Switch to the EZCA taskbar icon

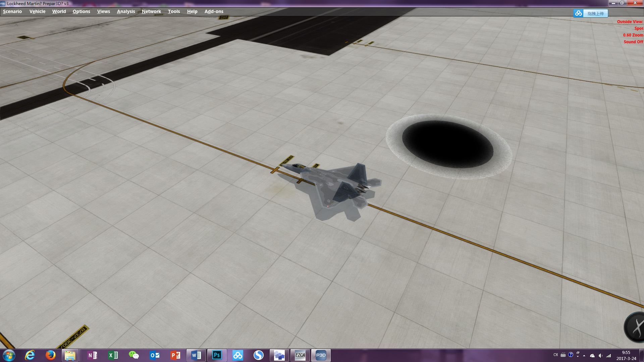(300, 355)
